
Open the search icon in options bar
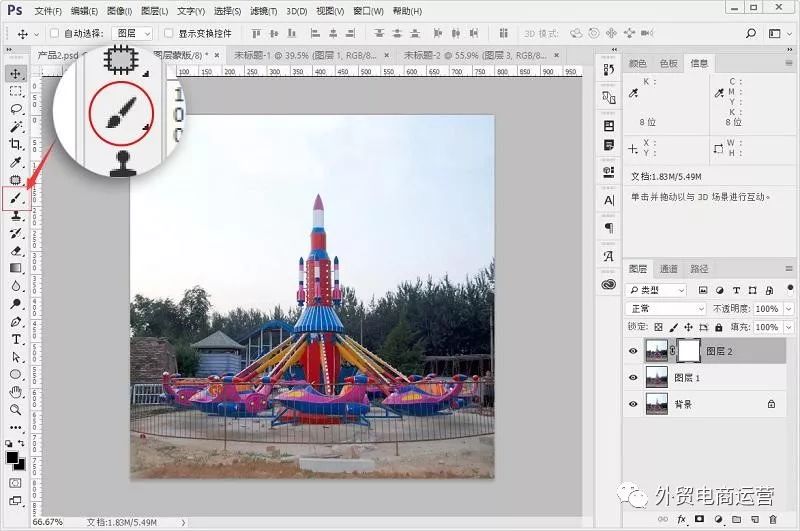[x=751, y=33]
